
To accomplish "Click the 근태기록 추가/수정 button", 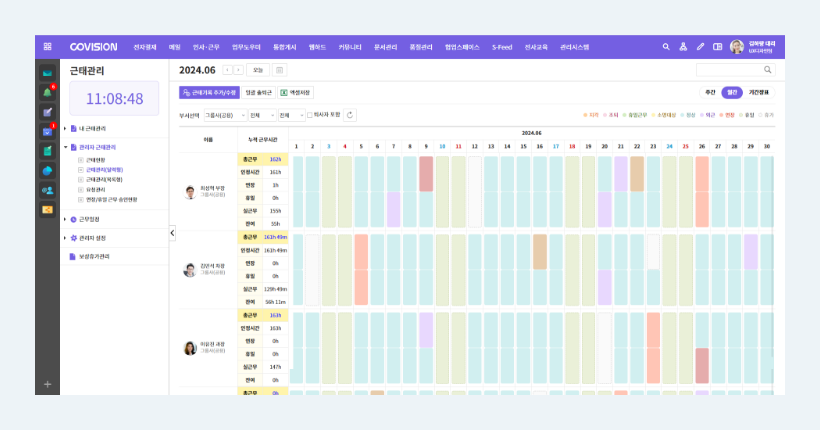I will 209,93.
